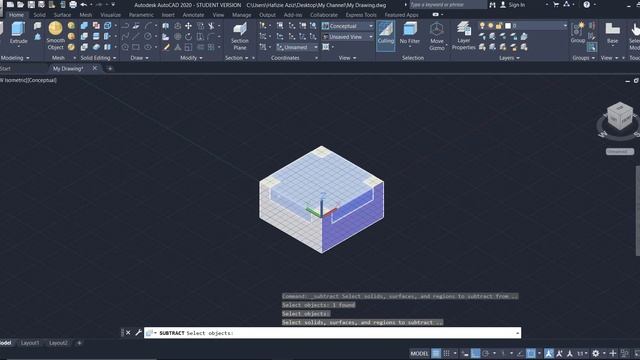Click the Group objects icon
640x360 pixels.
[578, 33]
